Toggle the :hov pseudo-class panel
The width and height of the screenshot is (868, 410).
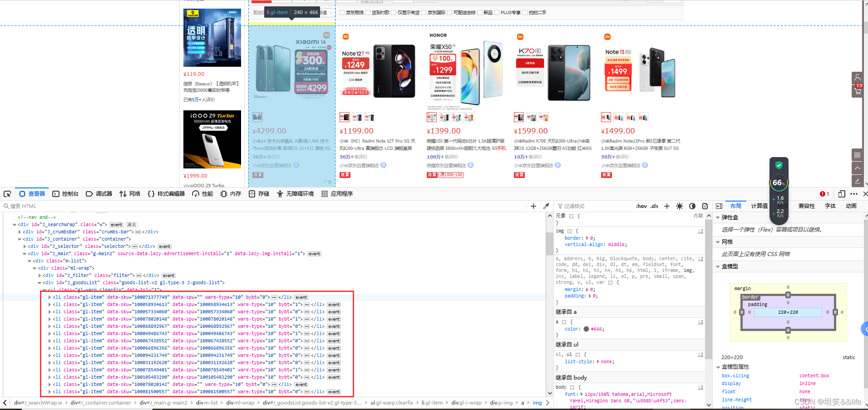pos(641,206)
